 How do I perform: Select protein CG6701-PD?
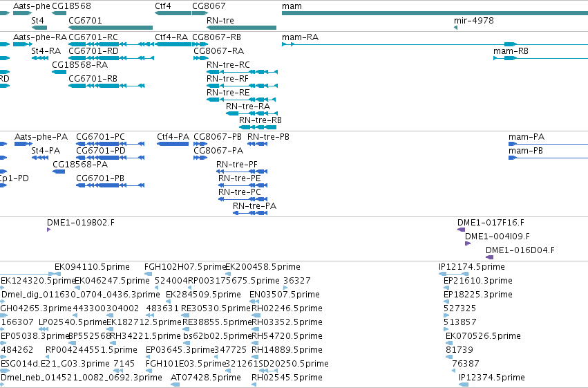coord(111,158)
